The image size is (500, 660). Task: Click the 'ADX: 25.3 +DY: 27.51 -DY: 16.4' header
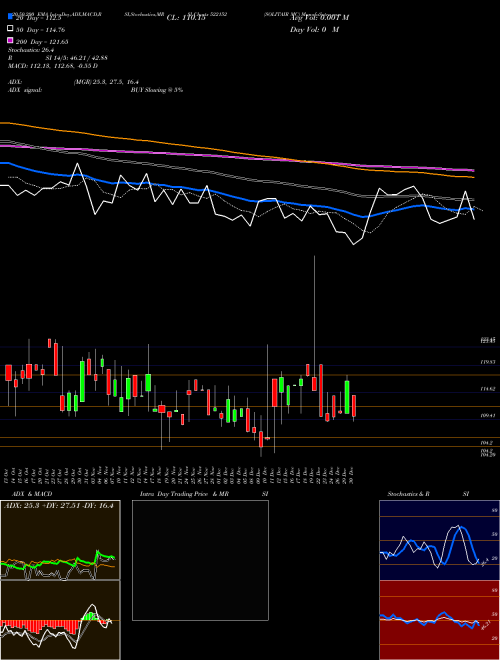point(59,506)
